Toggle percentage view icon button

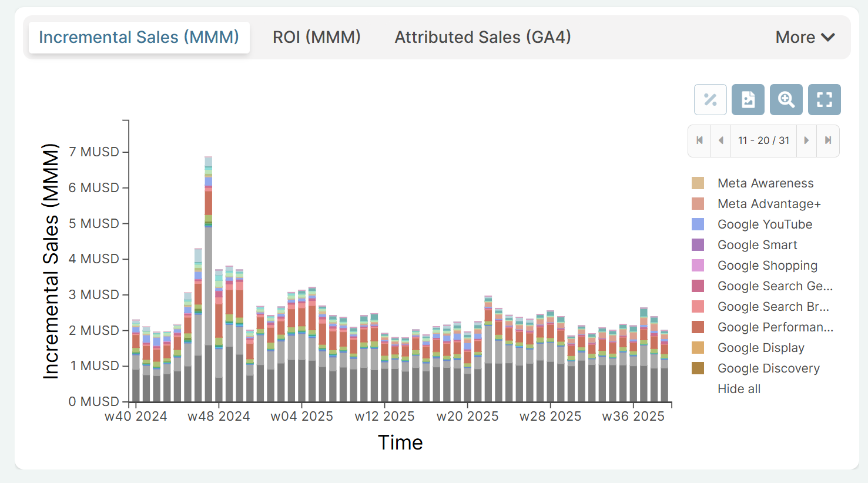tap(710, 99)
